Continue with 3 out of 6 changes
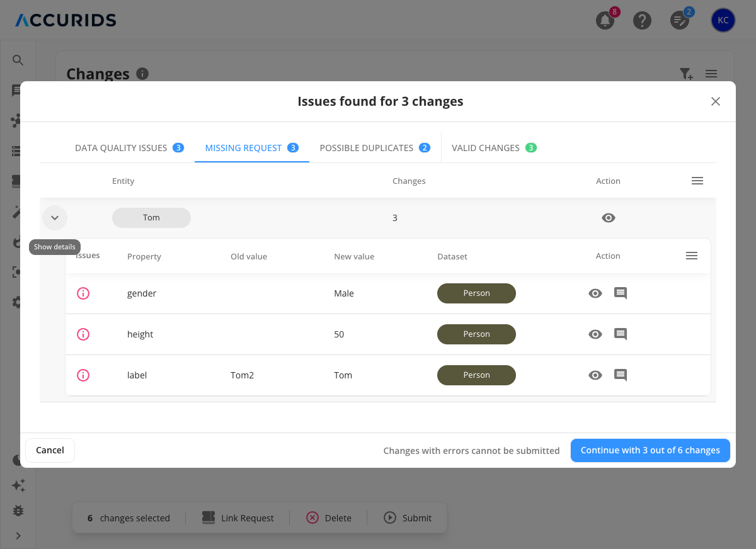 (x=650, y=450)
